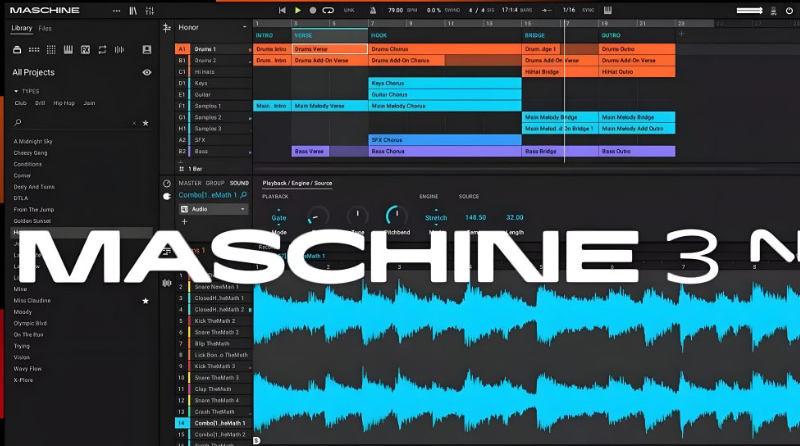The width and height of the screenshot is (800, 446).
Task: Select the Instruments keyboard icon in browser
Action: point(68,49)
